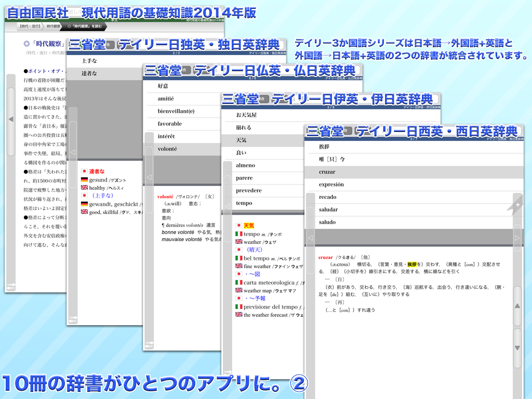The width and height of the screenshot is (532, 399).
Task: Click blue '(上手な)' sub-entry in German results
Action: [x=102, y=196]
